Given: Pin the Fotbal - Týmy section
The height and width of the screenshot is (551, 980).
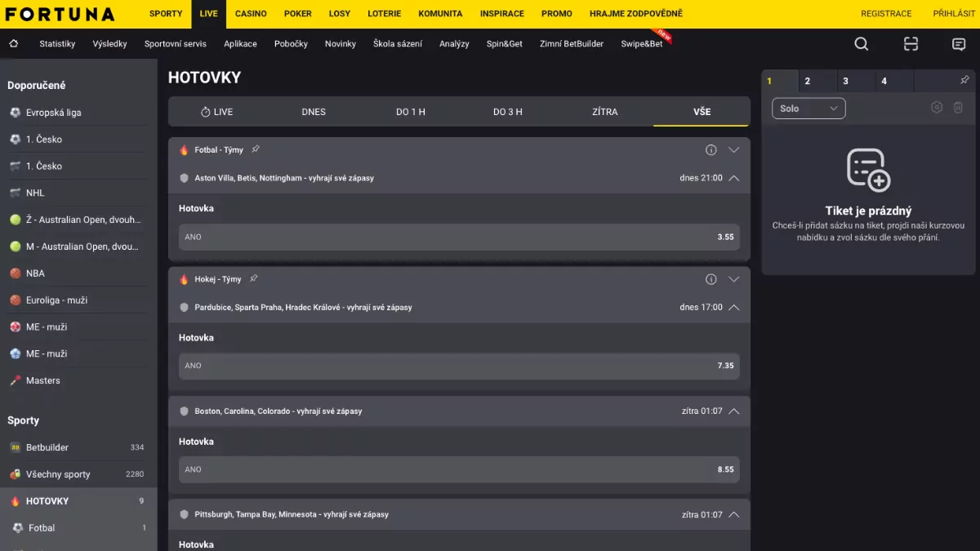Looking at the screenshot, I should [x=256, y=149].
